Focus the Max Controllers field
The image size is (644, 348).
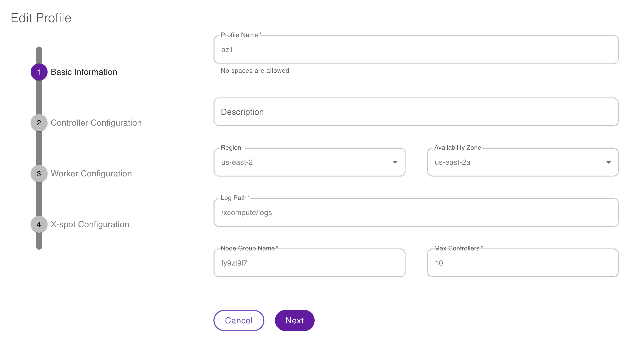tap(523, 263)
